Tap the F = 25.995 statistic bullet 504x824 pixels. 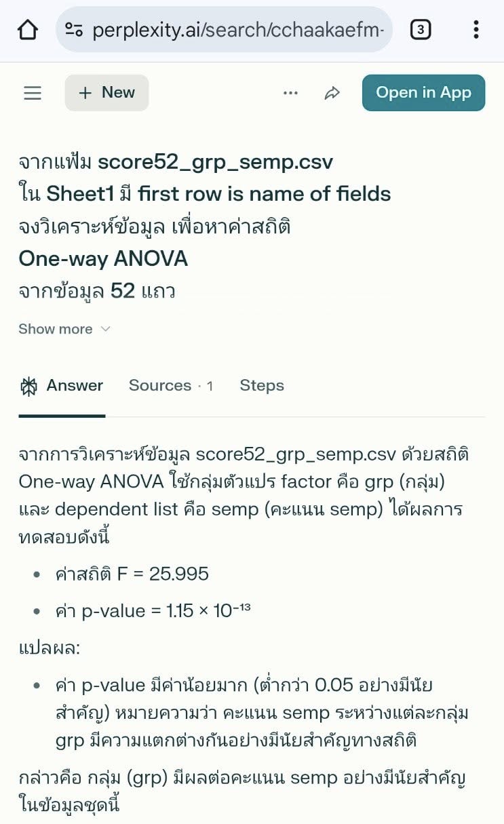132,574
